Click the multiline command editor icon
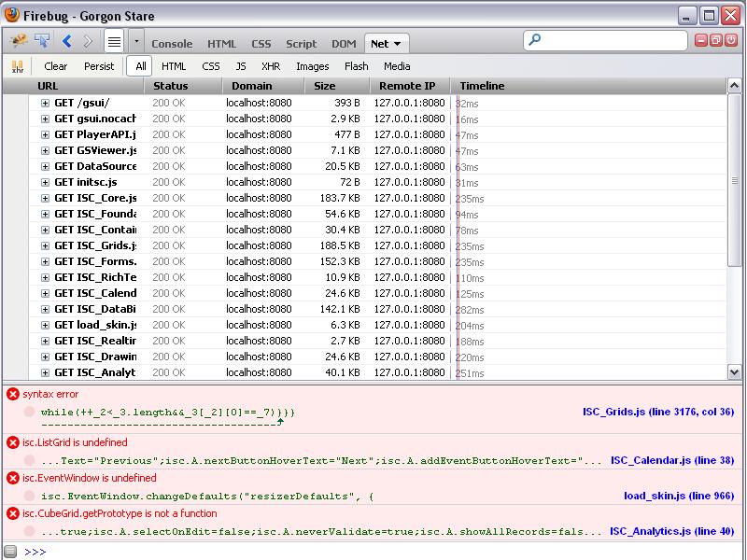Viewport: 747px width, 560px height. coord(114,41)
